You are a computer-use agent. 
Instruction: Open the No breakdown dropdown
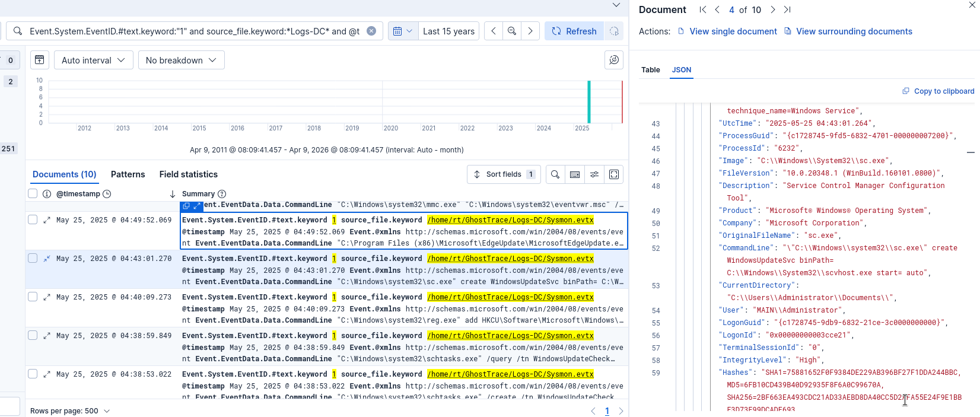[x=181, y=60]
